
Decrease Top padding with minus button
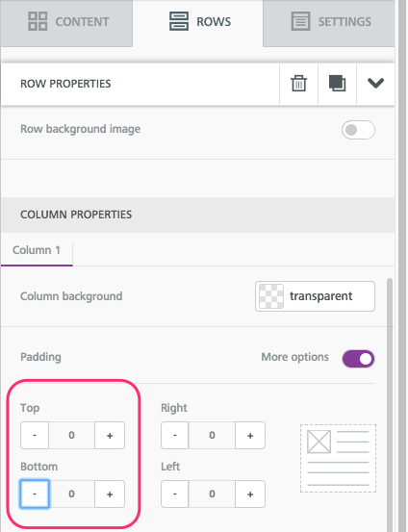(35, 435)
